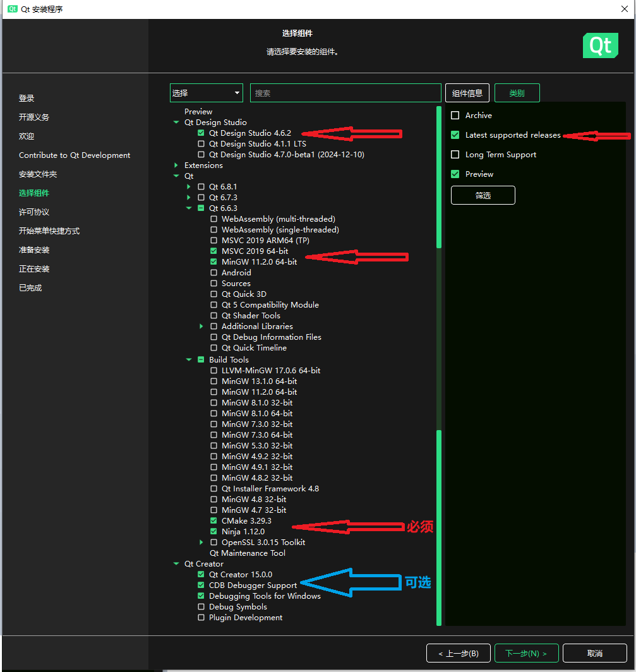
Task: Enable the Long Term Support filter
Action: click(x=455, y=154)
